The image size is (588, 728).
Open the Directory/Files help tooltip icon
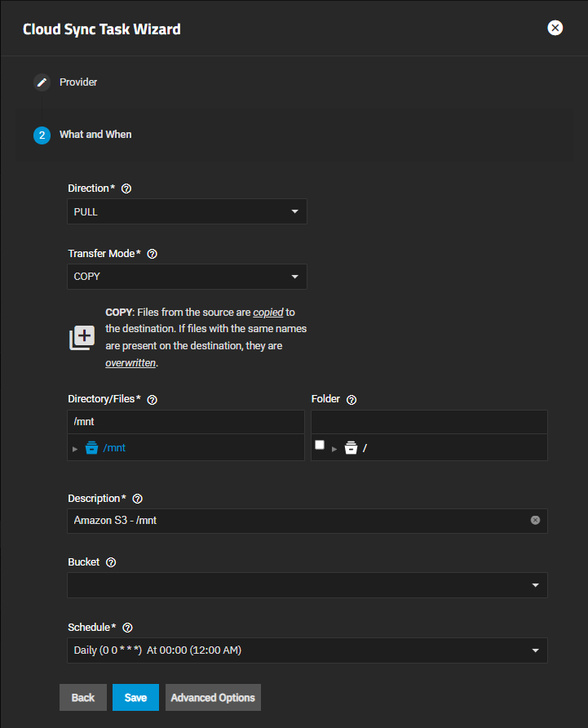click(x=152, y=400)
